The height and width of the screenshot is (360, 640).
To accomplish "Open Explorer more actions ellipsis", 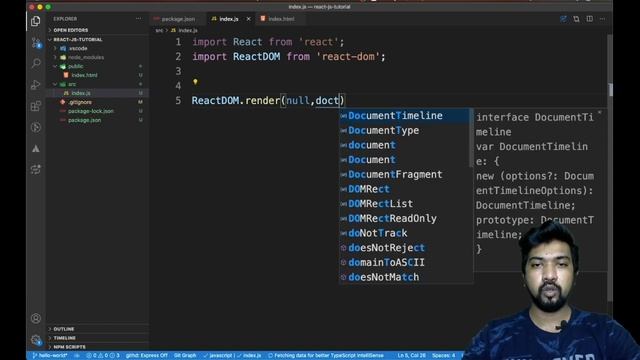I will [139, 19].
